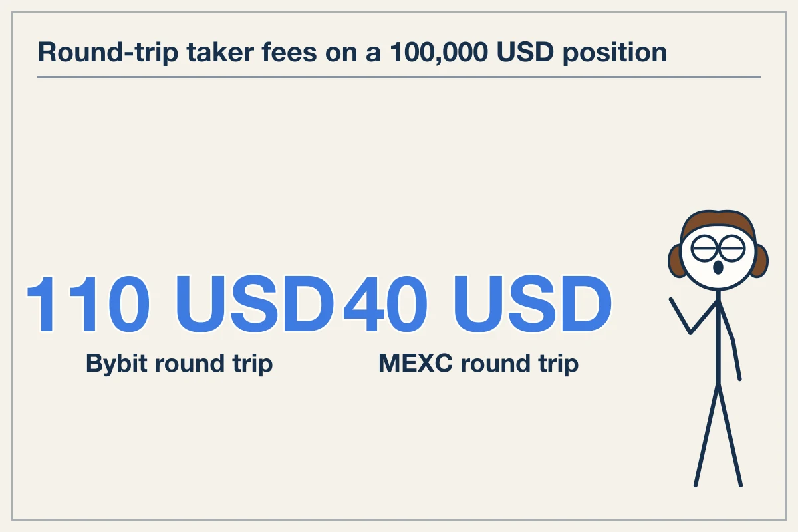The width and height of the screenshot is (798, 532).
Task: Click the Bybit round trip label
Action: coord(180,364)
